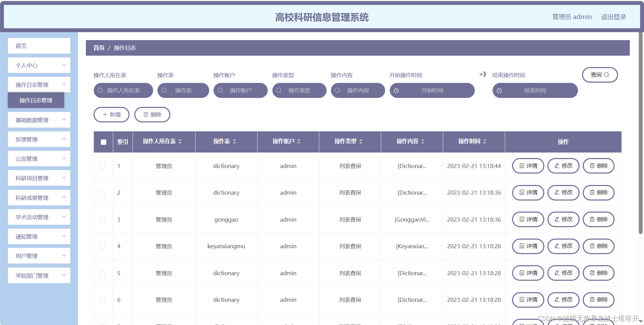Viewport: 644px width, 325px height.
Task: Click page vertical scrollbar
Action: coord(641,133)
